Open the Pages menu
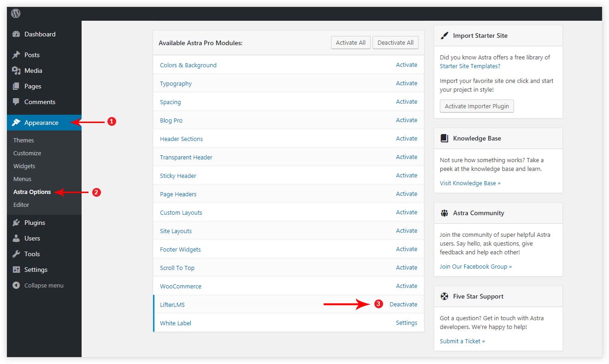Viewport: 609px width, 364px height. pos(44,86)
